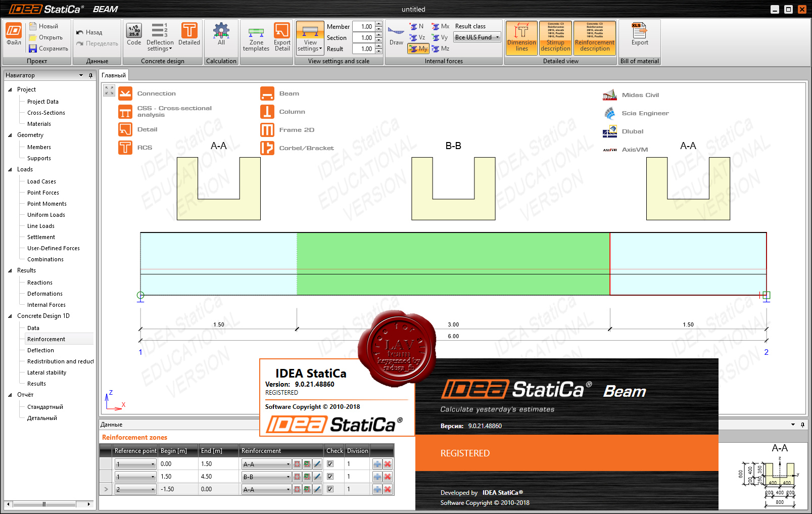Open Zone templates
Viewport: 812px width, 514px height.
tap(256, 38)
